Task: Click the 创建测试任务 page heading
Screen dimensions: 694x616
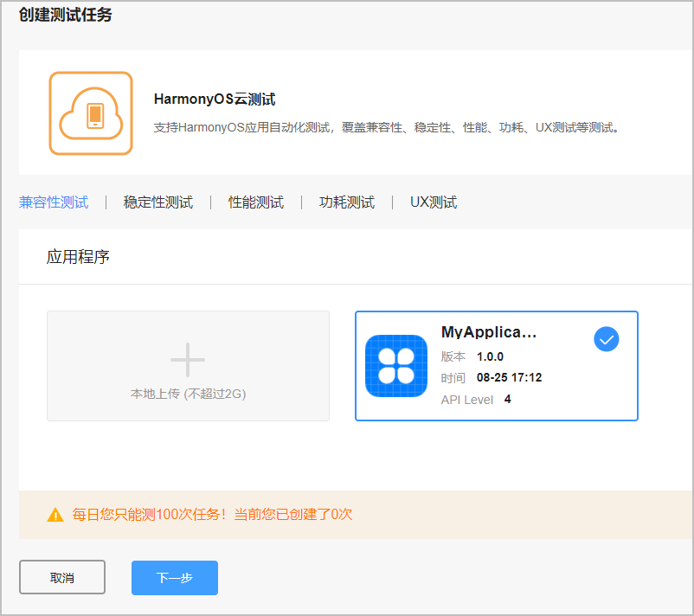Action: 66,15
